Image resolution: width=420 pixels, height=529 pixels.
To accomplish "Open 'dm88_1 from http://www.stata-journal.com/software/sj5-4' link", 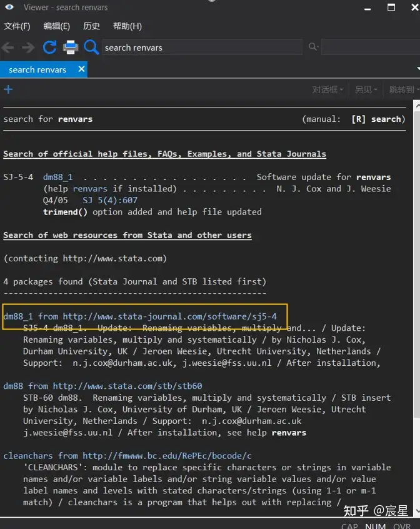I will (140, 316).
